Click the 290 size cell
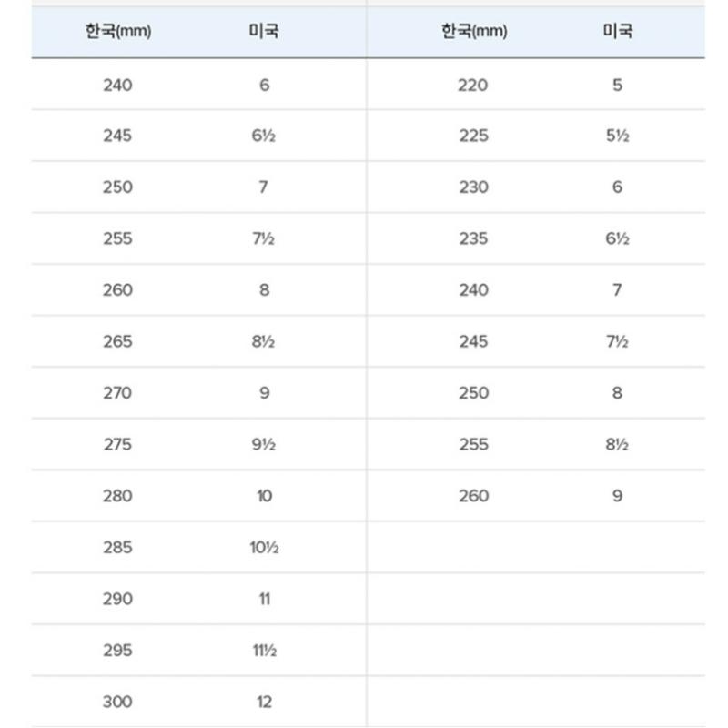 click(117, 599)
